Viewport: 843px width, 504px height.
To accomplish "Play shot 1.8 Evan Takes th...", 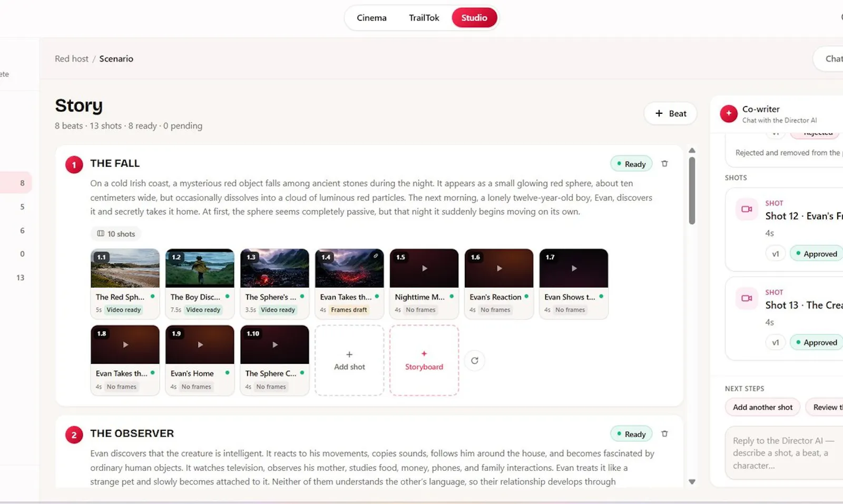I will (125, 344).
